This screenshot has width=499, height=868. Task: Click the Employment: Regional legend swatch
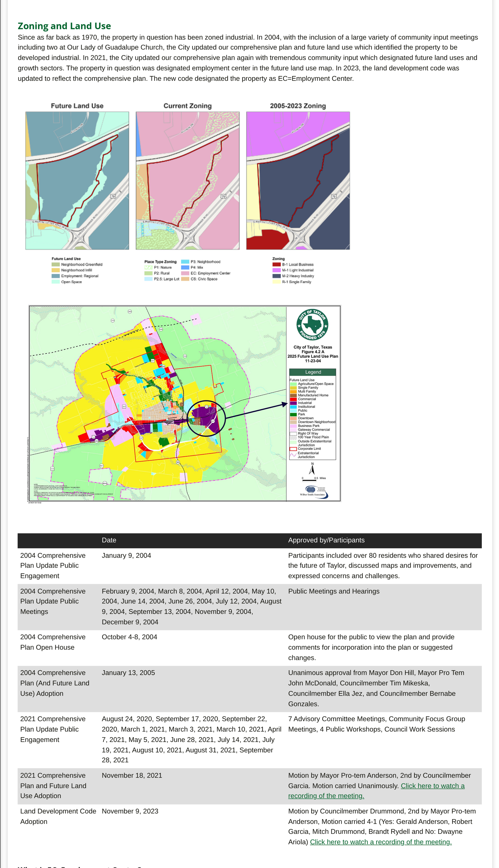(x=55, y=276)
